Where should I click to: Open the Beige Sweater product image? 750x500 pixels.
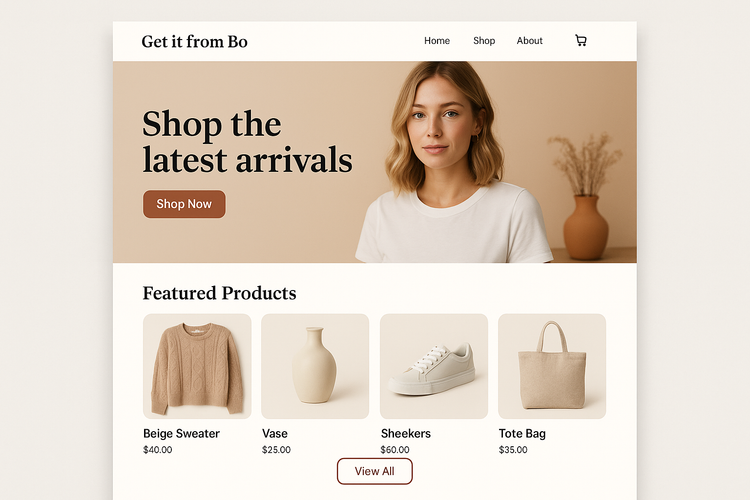tap(197, 366)
